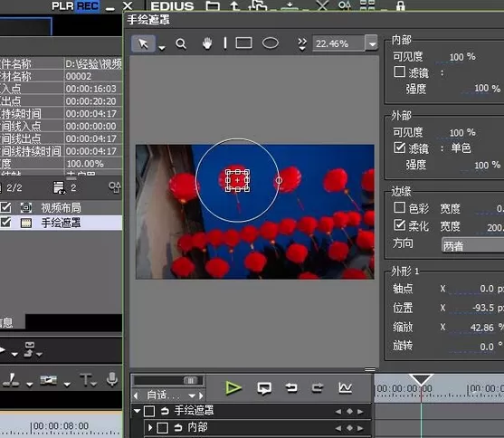Enable keyframe checkbox for 手绘遮罩 track

pyautogui.click(x=149, y=411)
